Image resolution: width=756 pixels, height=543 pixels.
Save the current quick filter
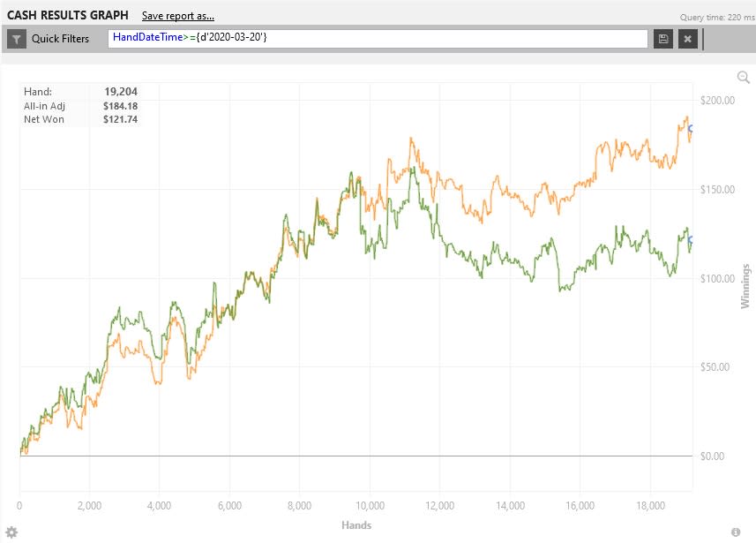[663, 39]
